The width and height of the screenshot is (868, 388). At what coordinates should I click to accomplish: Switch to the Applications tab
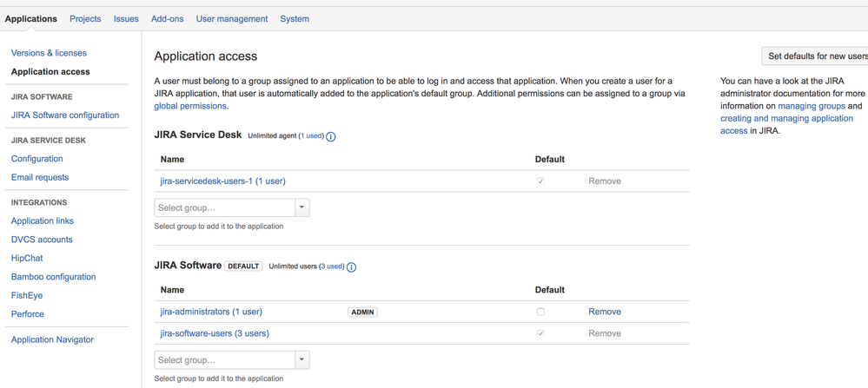pyautogui.click(x=31, y=19)
